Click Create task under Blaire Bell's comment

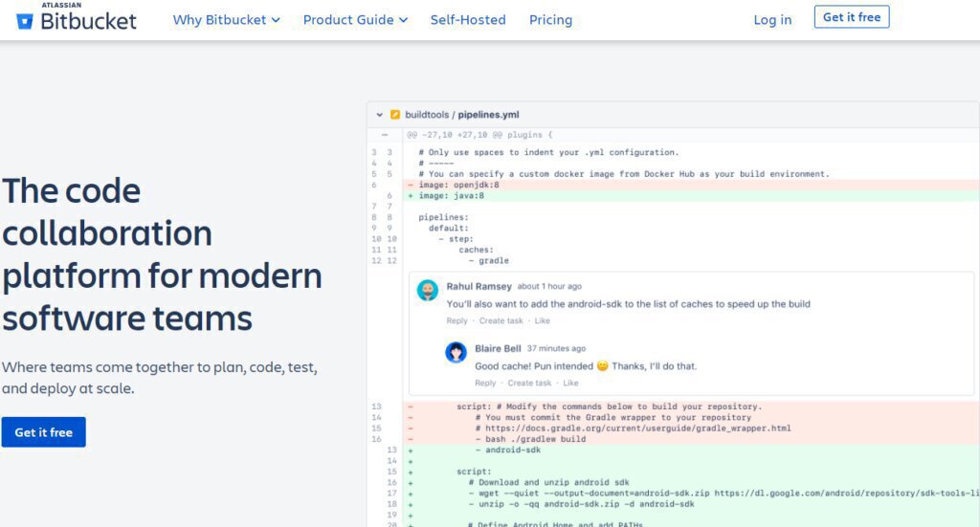click(x=529, y=383)
